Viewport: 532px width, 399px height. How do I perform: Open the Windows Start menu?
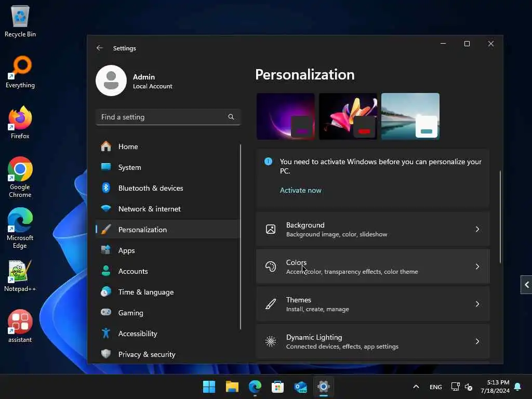coord(209,387)
